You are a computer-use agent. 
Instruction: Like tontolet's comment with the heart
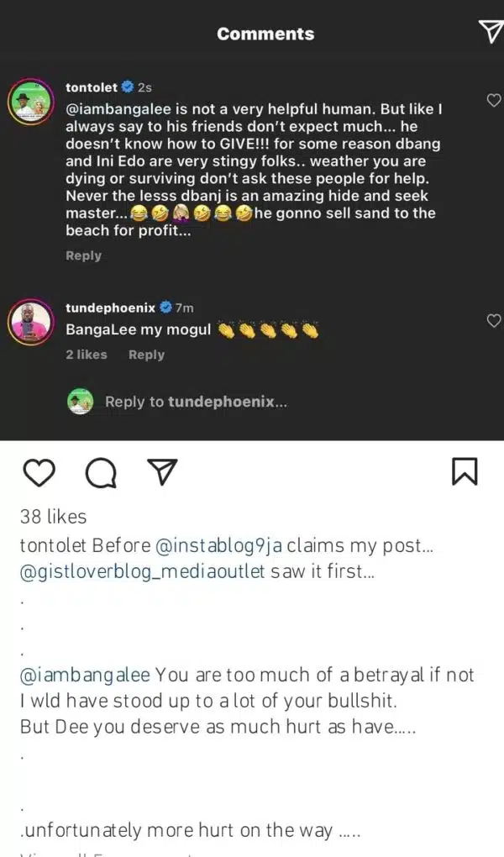[x=494, y=101]
